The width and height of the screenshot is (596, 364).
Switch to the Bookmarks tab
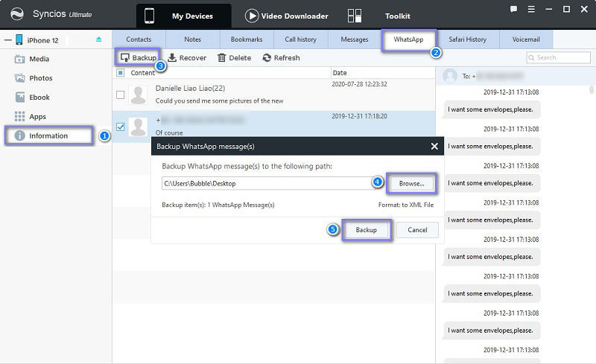click(x=247, y=39)
